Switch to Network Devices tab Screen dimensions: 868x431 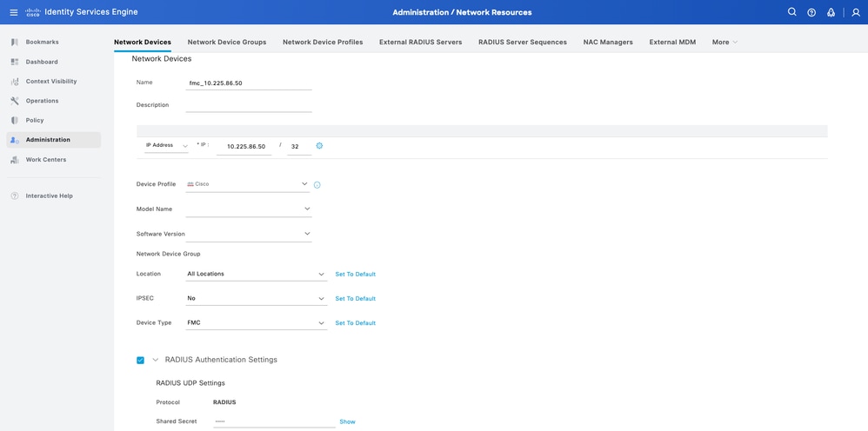143,42
